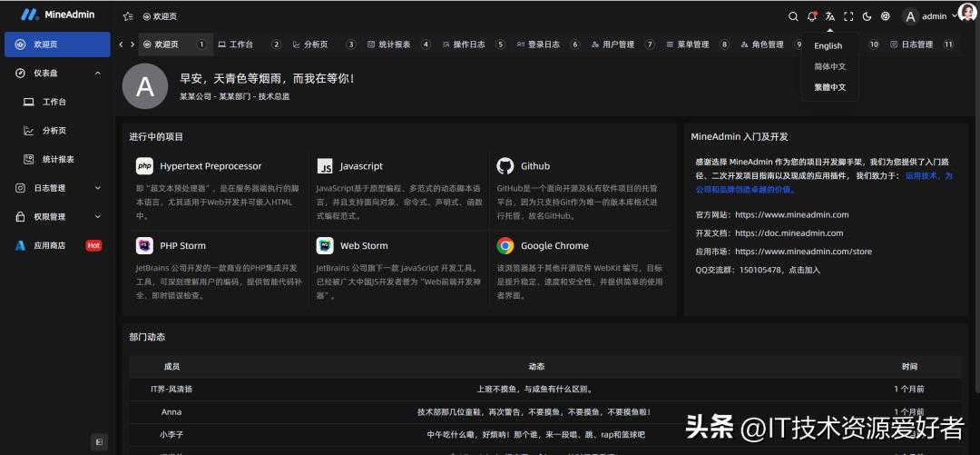The height and width of the screenshot is (455, 980).
Task: Switch to the 角色管理 tab
Action: pyautogui.click(x=771, y=45)
